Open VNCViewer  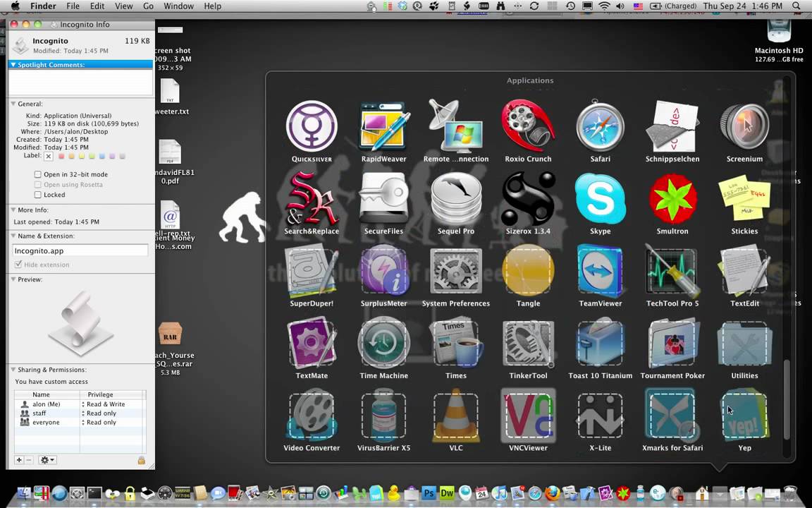tap(528, 415)
